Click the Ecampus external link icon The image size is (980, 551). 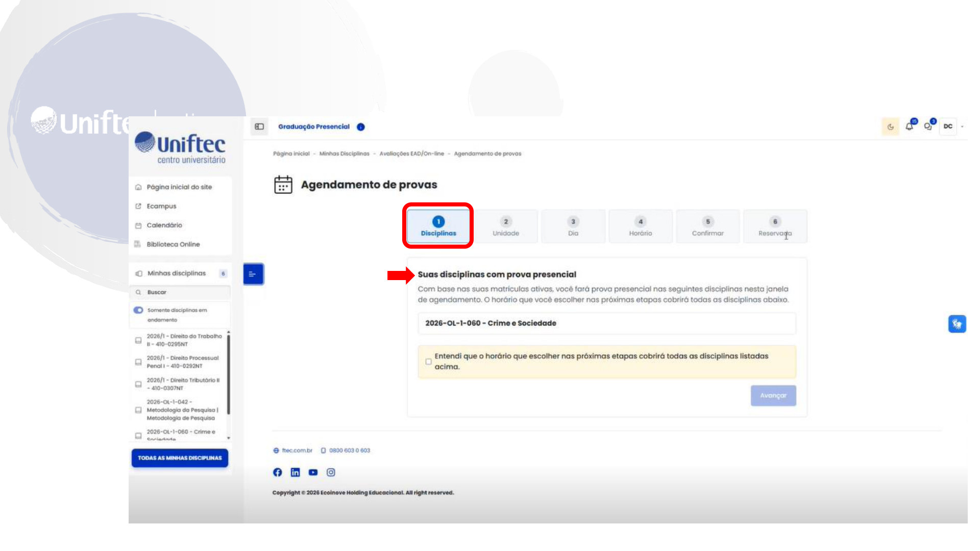click(x=138, y=206)
